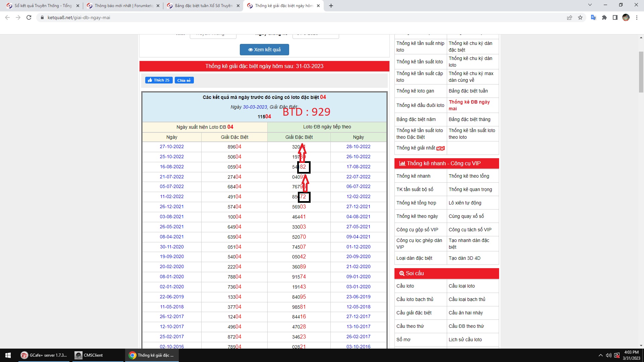Open the Thống kê loto gan link
The height and width of the screenshot is (362, 644).
415,91
